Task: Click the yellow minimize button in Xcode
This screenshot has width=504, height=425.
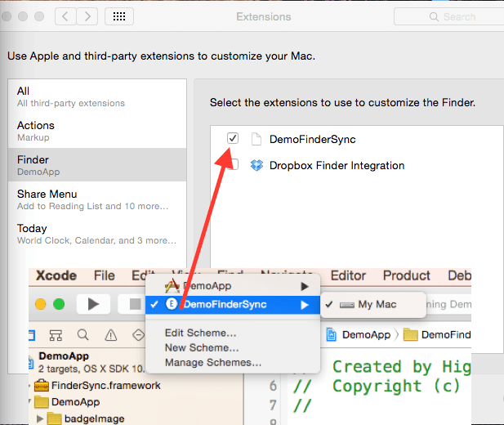Action: tap(41, 304)
